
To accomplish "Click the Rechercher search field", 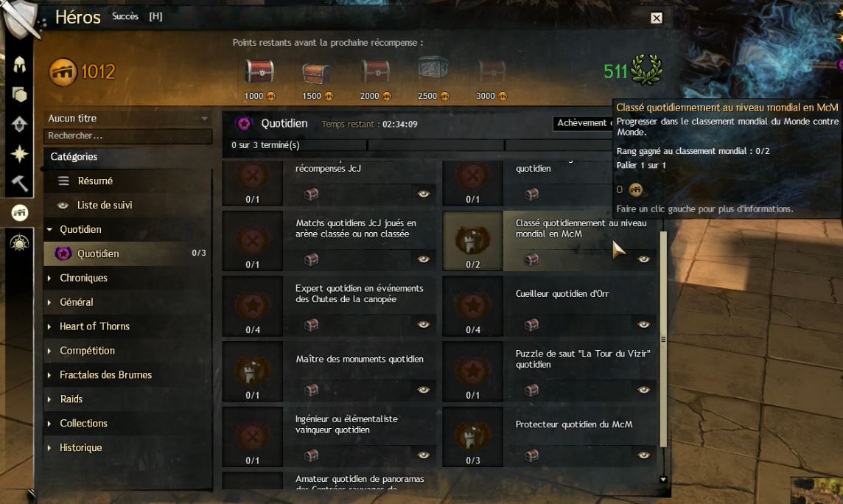I will tap(128, 136).
